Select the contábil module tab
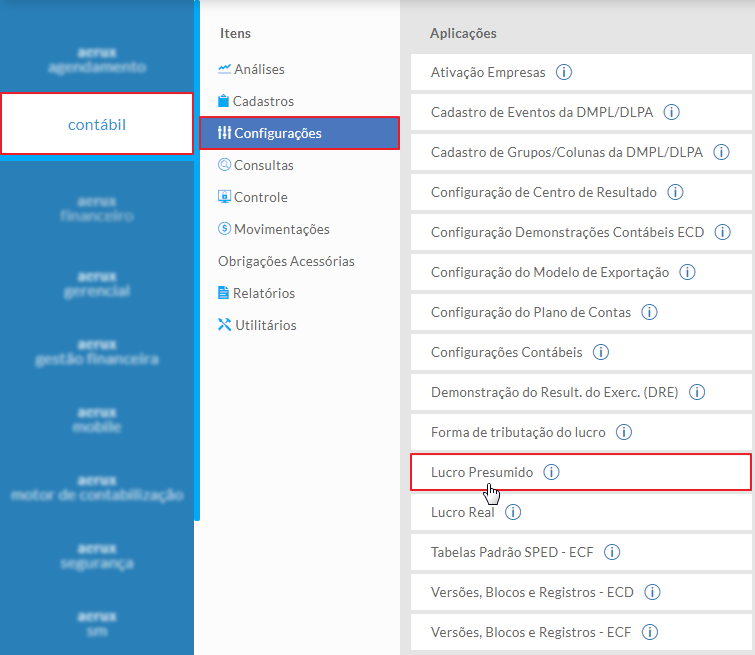The height and width of the screenshot is (655, 755). (97, 124)
